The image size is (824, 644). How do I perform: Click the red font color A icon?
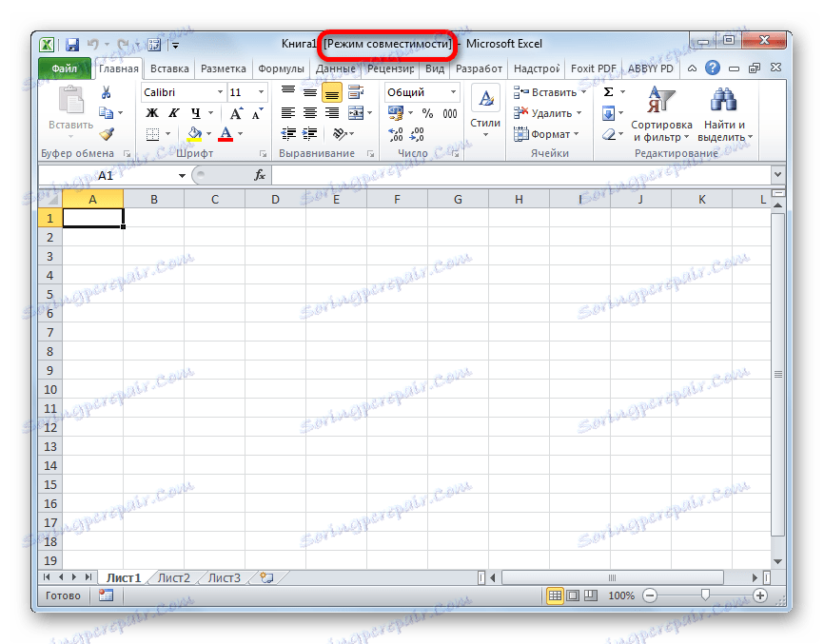[226, 134]
